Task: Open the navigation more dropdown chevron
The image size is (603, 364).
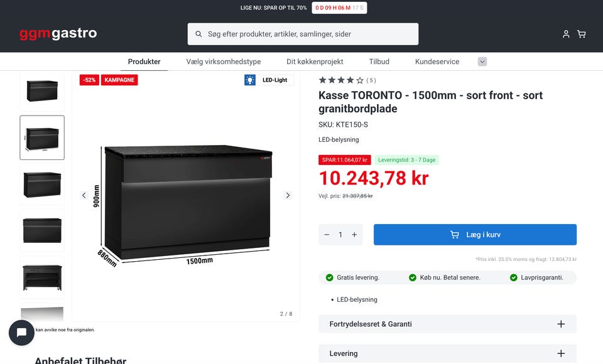Action: coord(482,62)
